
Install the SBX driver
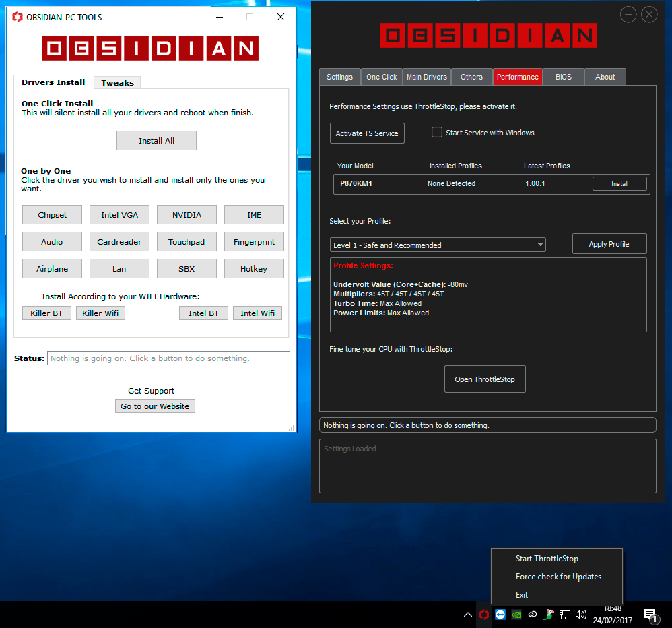(x=187, y=269)
